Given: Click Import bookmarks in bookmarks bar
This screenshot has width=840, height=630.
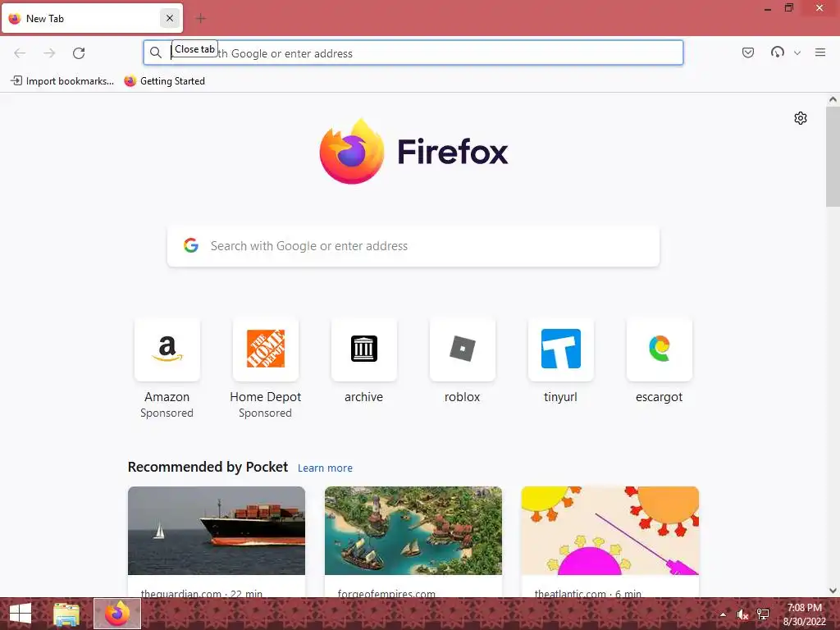Looking at the screenshot, I should (62, 81).
